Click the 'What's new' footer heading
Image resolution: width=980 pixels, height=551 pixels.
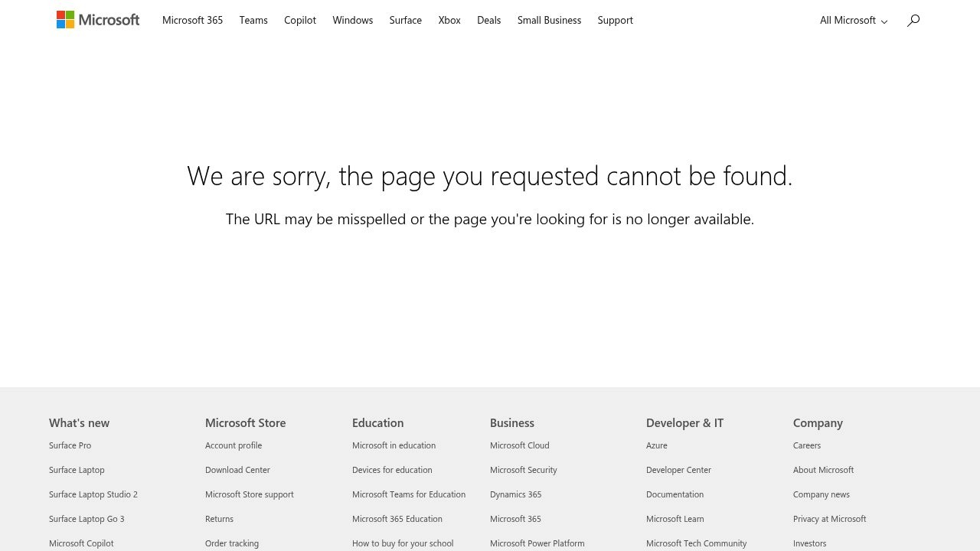(79, 422)
